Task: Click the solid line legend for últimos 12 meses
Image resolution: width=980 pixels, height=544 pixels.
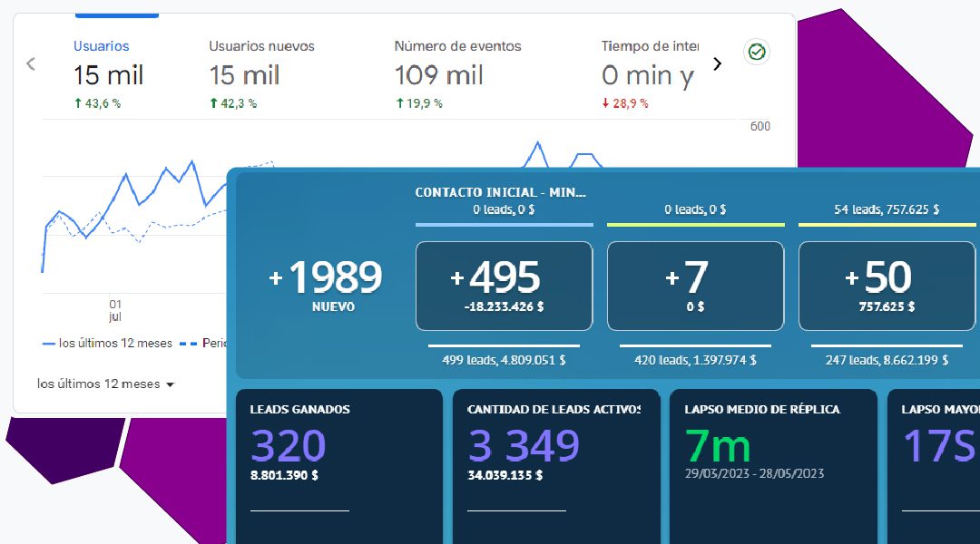Action: (x=107, y=344)
